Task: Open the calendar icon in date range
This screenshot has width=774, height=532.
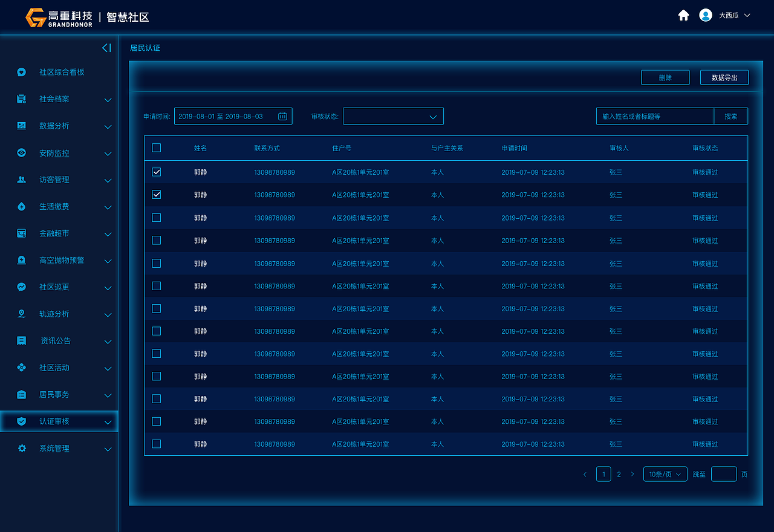Action: 282,116
